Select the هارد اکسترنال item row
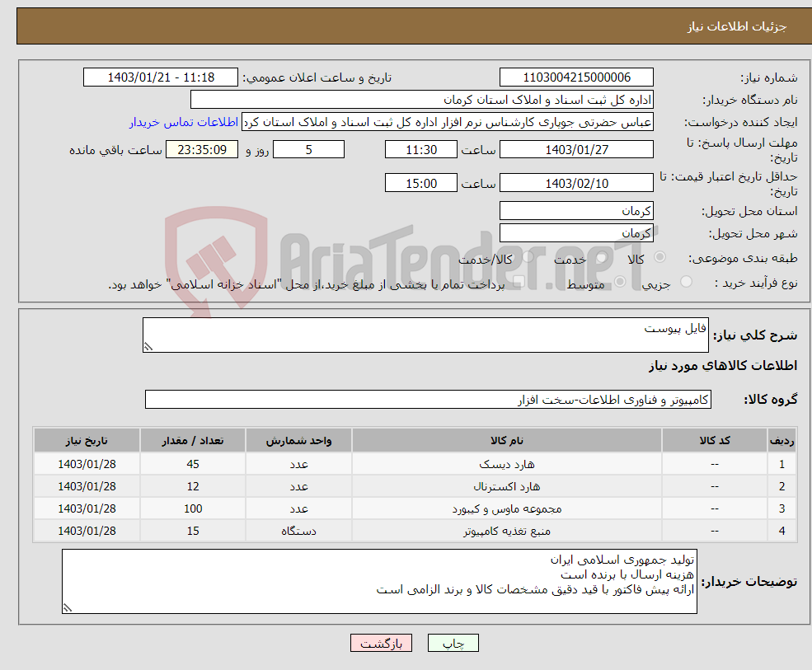812x670 pixels. click(415, 486)
